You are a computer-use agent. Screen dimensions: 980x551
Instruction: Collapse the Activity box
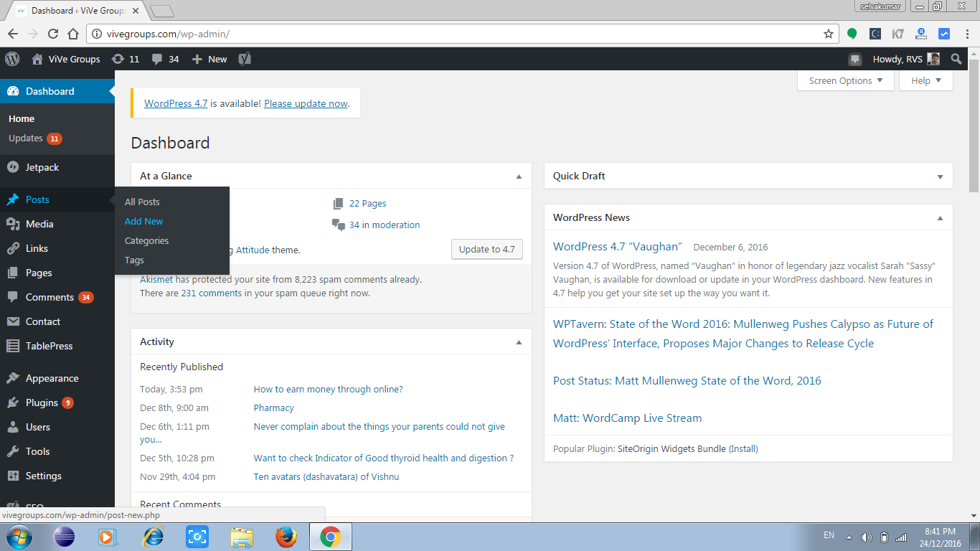click(x=519, y=342)
